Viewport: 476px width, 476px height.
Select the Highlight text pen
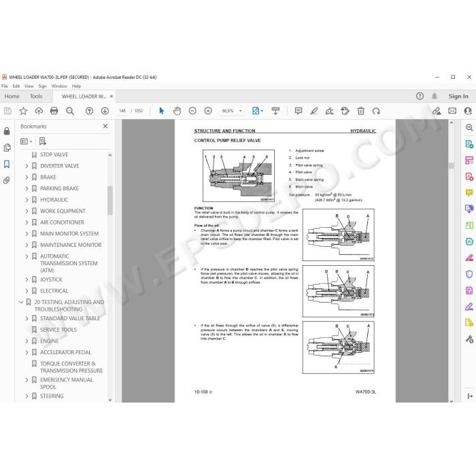pos(314,111)
